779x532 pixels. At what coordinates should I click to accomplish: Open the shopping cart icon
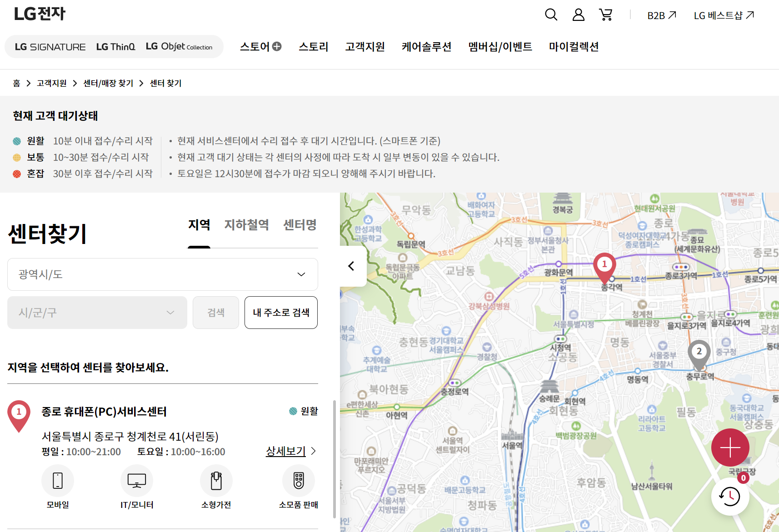pos(606,15)
